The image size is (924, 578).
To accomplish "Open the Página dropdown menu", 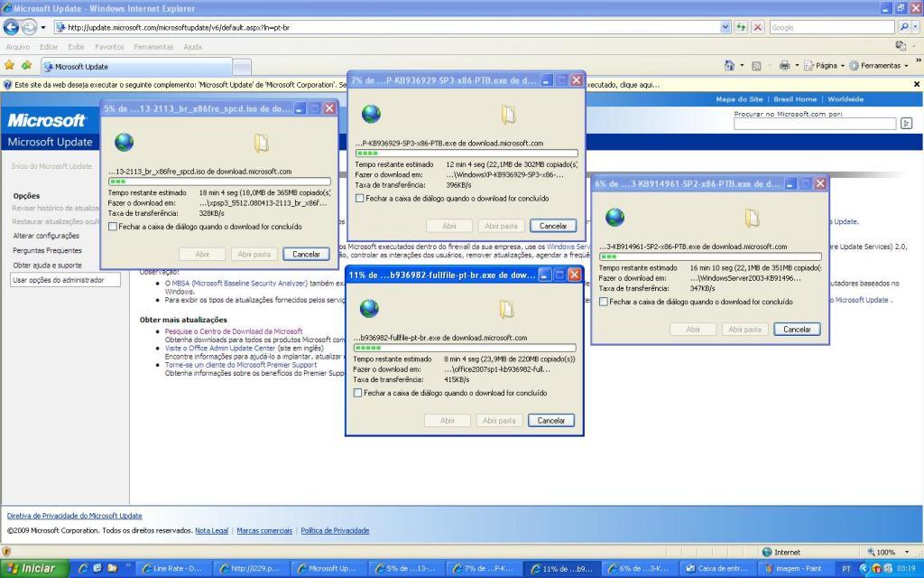I will pyautogui.click(x=825, y=65).
